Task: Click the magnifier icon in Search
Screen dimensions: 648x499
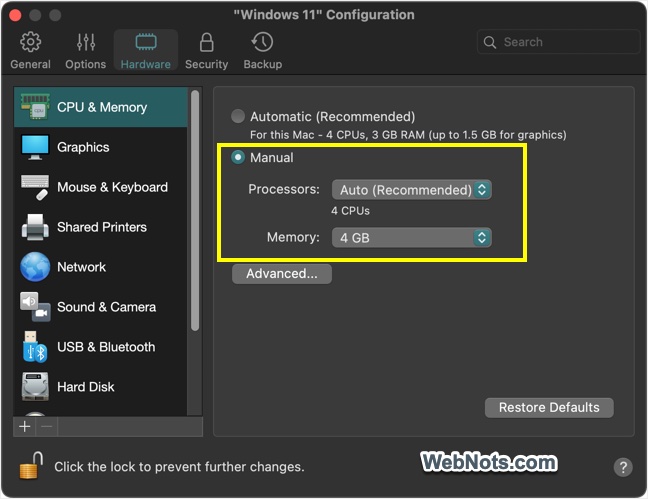Action: tap(490, 42)
